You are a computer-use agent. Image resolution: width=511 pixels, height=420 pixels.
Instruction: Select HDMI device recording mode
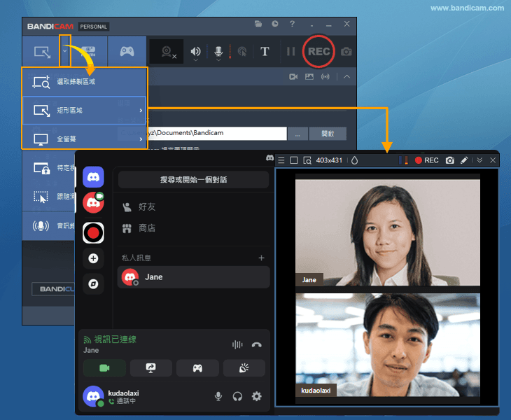89,51
